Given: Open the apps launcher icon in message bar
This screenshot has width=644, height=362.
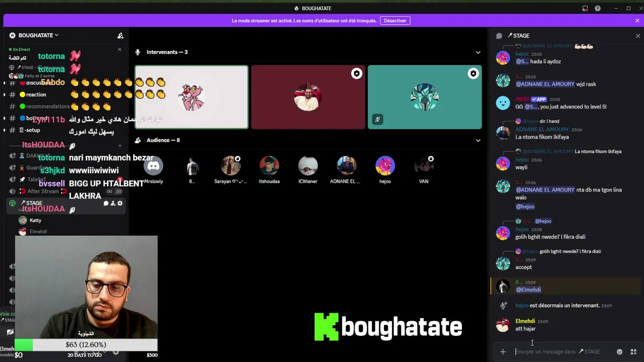Looking at the screenshot, I should [633, 352].
